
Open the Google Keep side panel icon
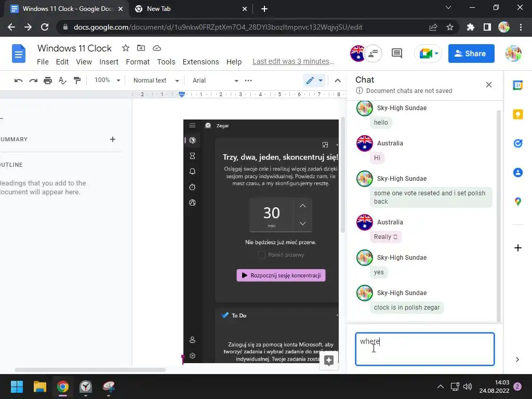tap(518, 114)
